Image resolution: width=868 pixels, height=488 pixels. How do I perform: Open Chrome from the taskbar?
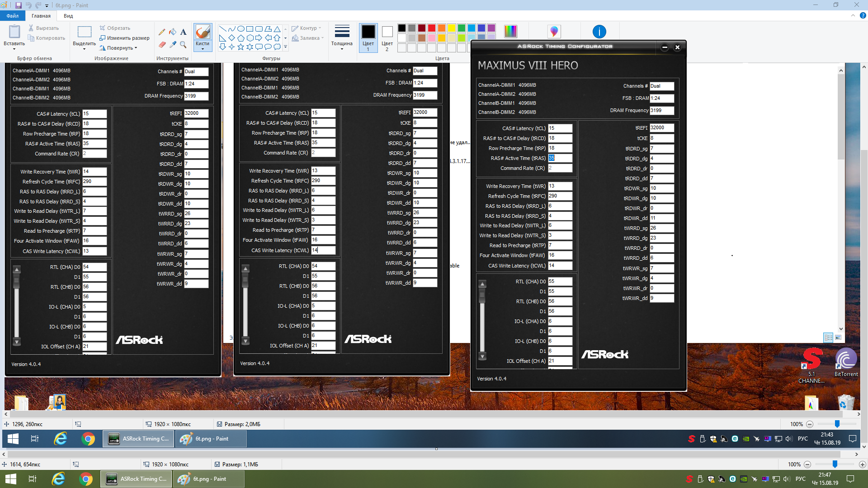coord(86,479)
